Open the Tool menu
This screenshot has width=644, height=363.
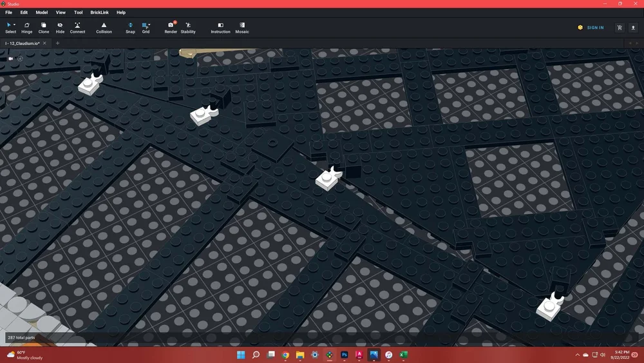coord(78,12)
